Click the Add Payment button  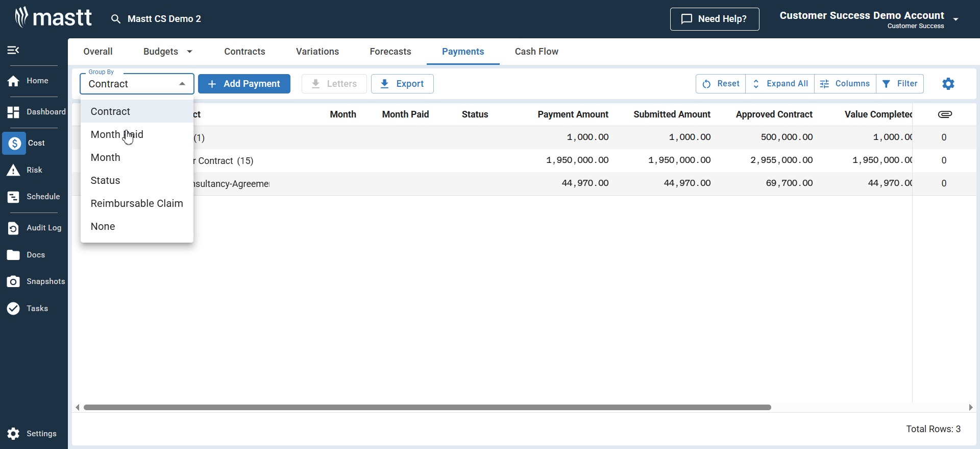click(244, 84)
